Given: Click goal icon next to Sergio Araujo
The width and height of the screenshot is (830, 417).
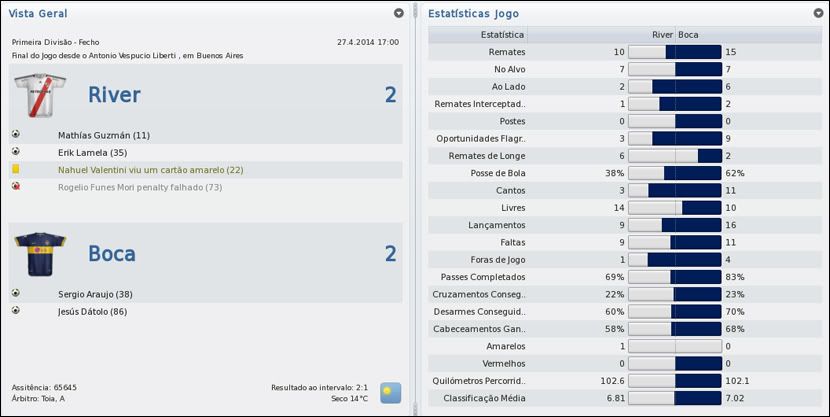Looking at the screenshot, I should click(16, 294).
